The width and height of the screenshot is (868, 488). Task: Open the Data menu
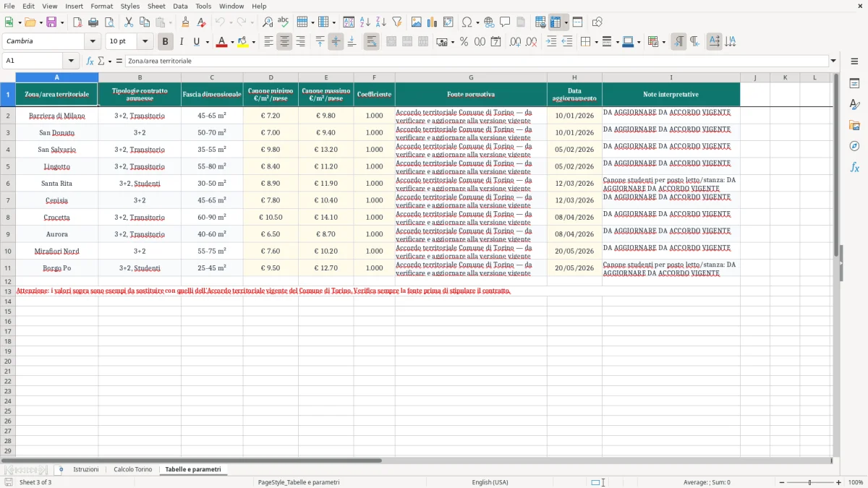(x=180, y=6)
